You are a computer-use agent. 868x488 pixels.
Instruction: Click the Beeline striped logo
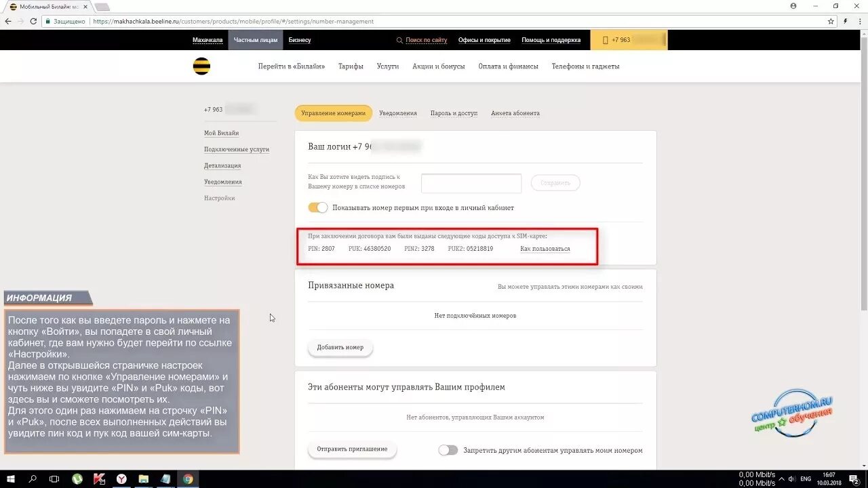click(x=201, y=66)
